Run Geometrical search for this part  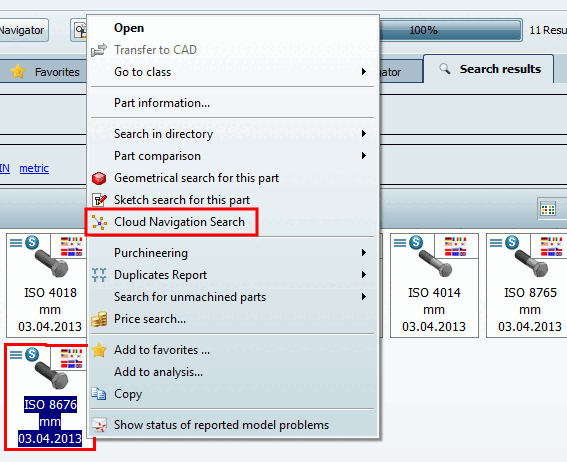[232, 178]
